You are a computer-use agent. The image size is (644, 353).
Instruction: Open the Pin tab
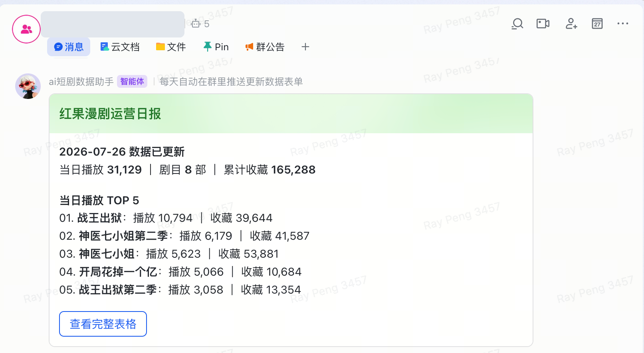pyautogui.click(x=216, y=47)
